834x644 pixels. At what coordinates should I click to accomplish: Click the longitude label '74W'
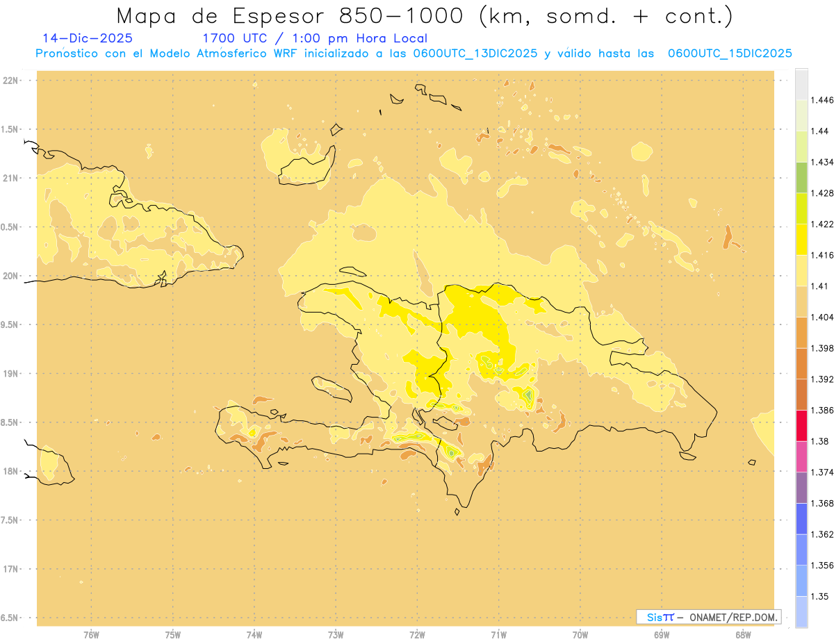point(254,634)
